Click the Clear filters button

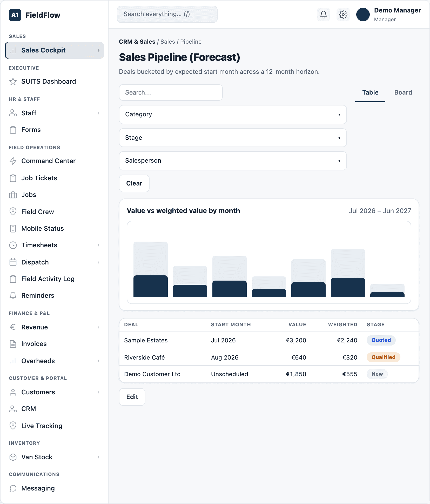click(134, 183)
